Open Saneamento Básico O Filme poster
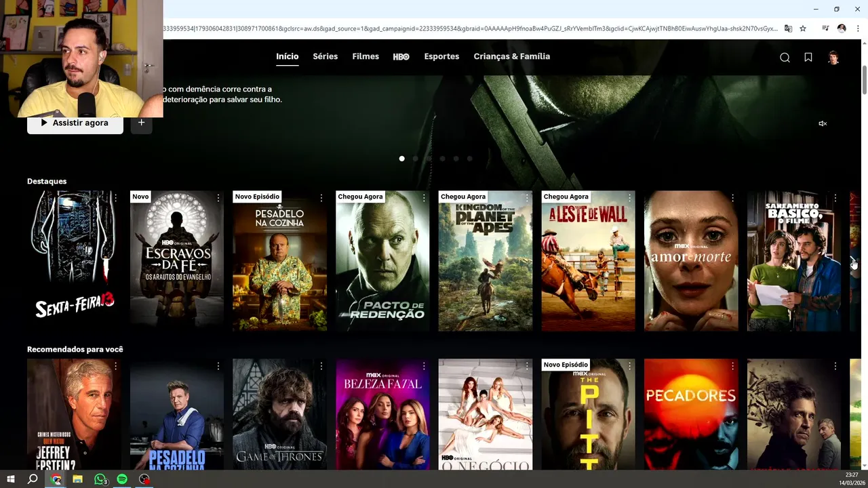This screenshot has width=868, height=488. click(794, 261)
